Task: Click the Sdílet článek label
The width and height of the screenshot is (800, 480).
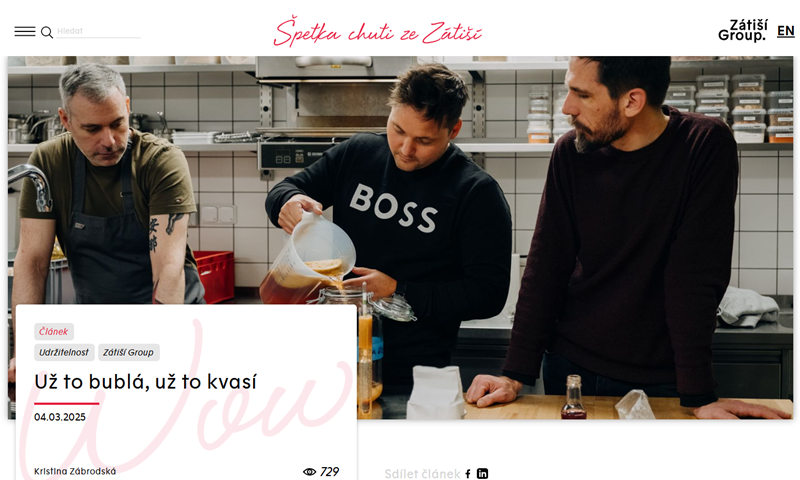Action: pyautogui.click(x=422, y=474)
